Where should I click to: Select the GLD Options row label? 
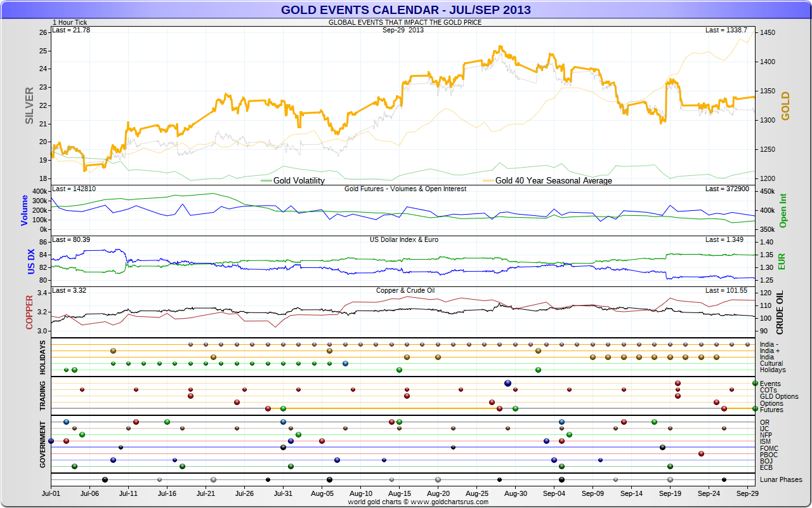coord(778,396)
